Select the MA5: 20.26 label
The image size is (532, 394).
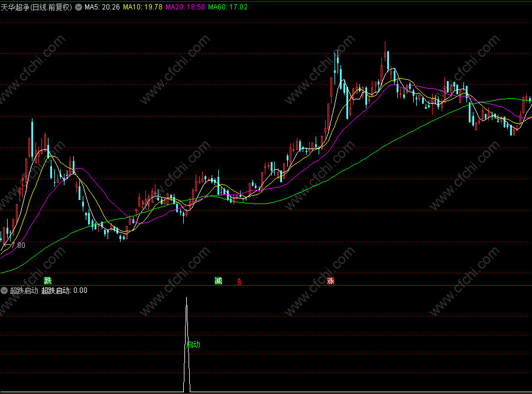pyautogui.click(x=102, y=7)
